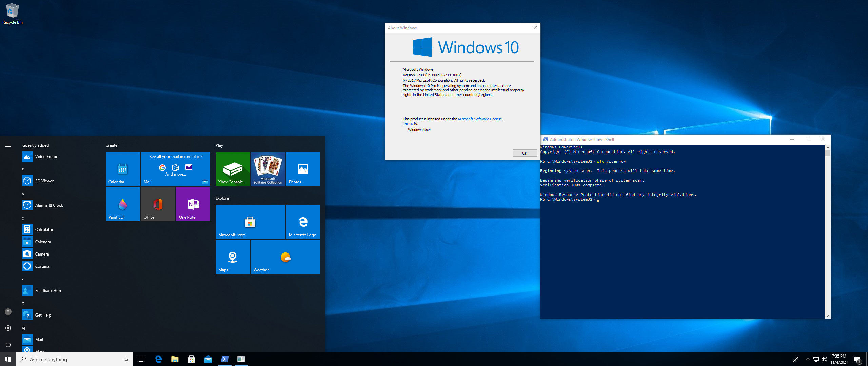
Task: Open the Office tile
Action: 158,204
